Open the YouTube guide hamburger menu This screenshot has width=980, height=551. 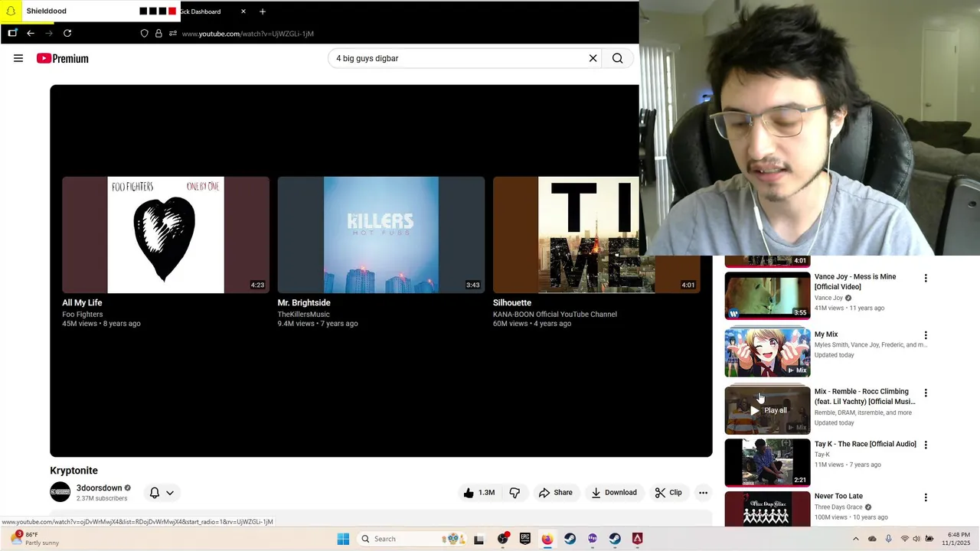[18, 58]
